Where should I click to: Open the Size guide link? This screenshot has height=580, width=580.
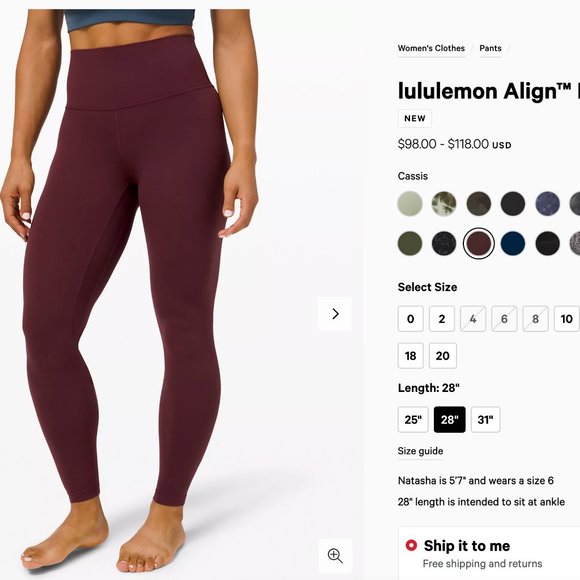(420, 451)
